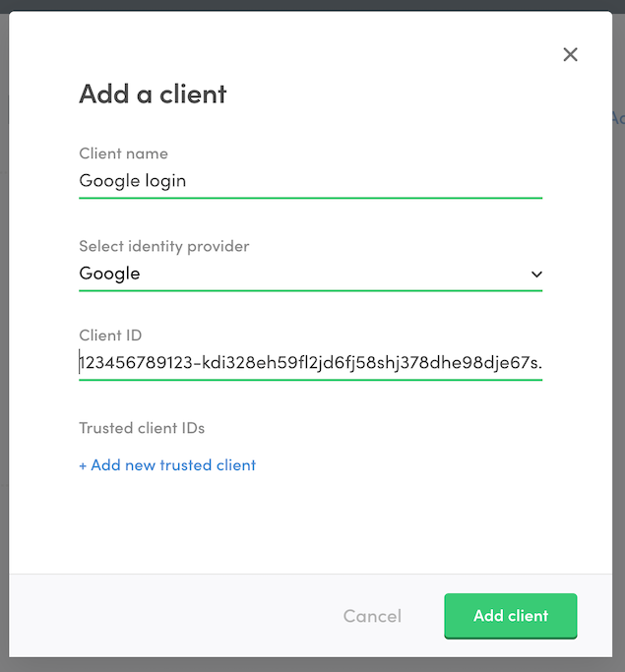Click the 'Google login' text in name field
Viewport: 625px width, 672px height.
click(132, 181)
